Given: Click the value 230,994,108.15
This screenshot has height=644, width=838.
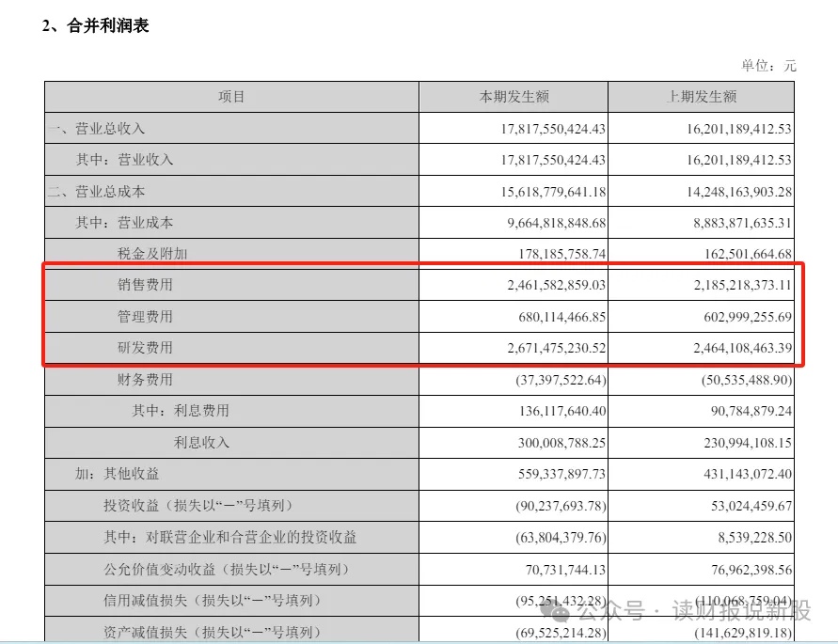Looking at the screenshot, I should [x=748, y=443].
